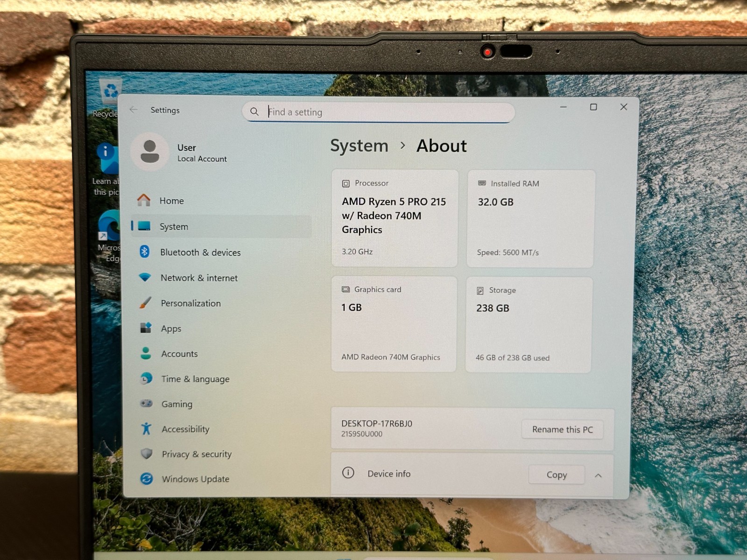Maximize the Settings window
This screenshot has width=747, height=560.
point(593,107)
